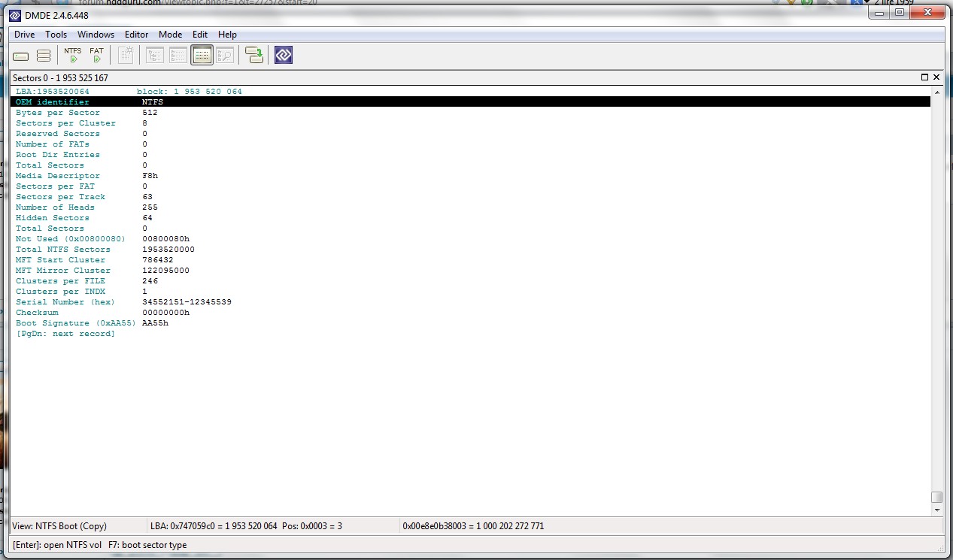
Task: Start FAT search toolbar button
Action: coord(97,56)
